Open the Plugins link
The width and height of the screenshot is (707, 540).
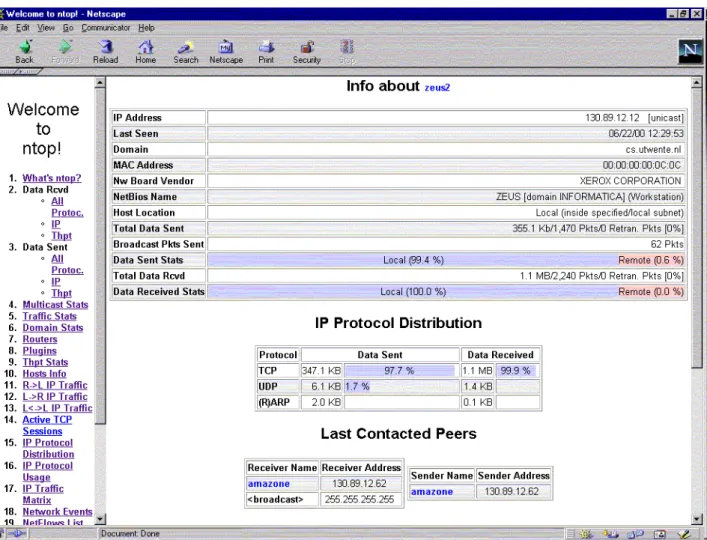tap(40, 351)
